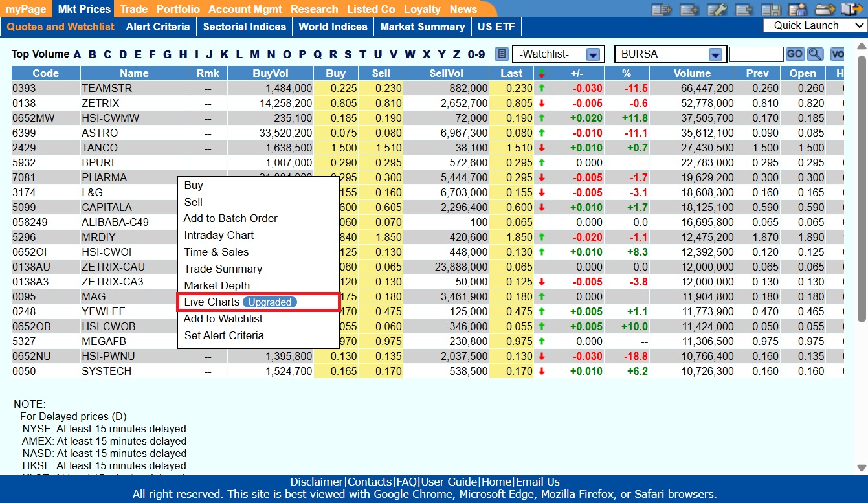Open the Quick Launch dropdown
The width and height of the screenshot is (868, 503).
[815, 26]
